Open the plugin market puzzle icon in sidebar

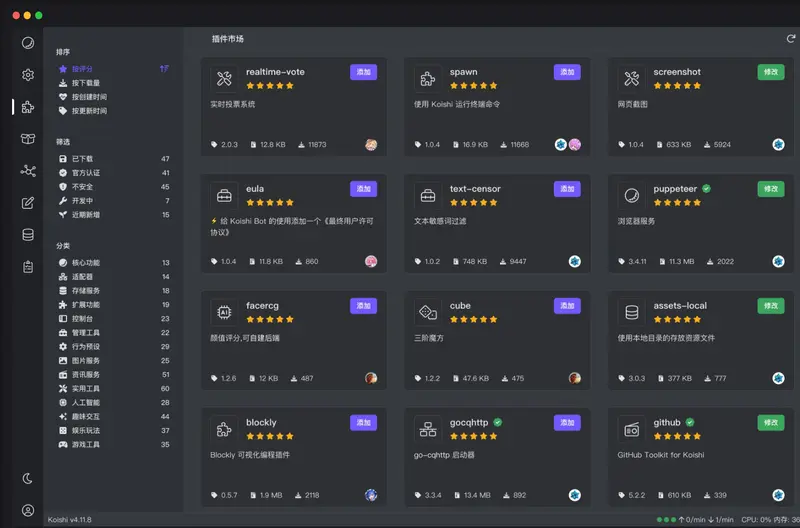pos(28,107)
